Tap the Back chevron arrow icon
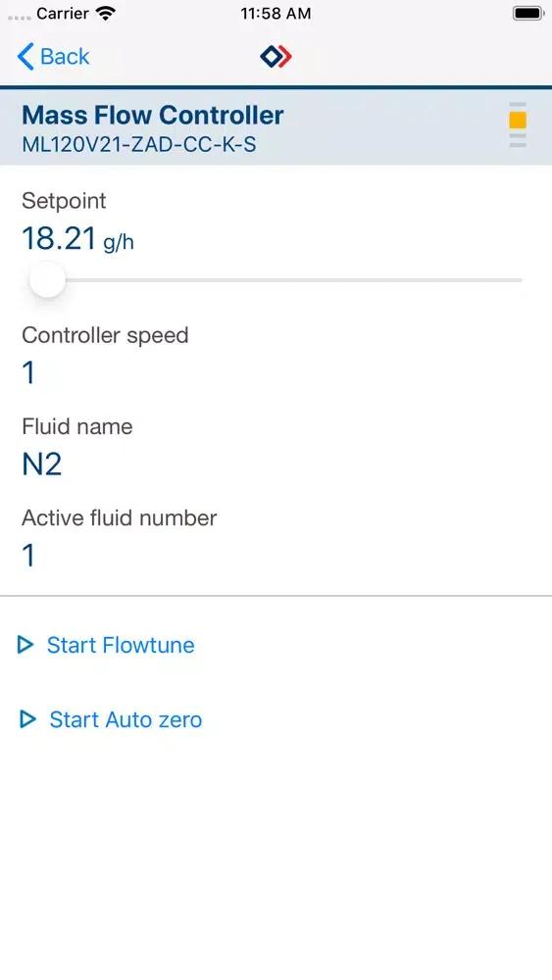Image resolution: width=552 pixels, height=980 pixels. click(x=25, y=56)
